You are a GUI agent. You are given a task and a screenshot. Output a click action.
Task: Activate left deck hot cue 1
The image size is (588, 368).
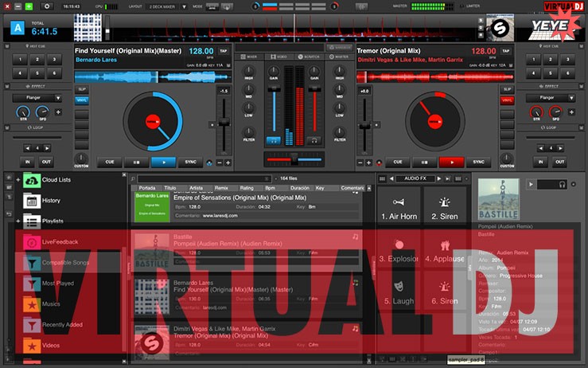pyautogui.click(x=20, y=59)
